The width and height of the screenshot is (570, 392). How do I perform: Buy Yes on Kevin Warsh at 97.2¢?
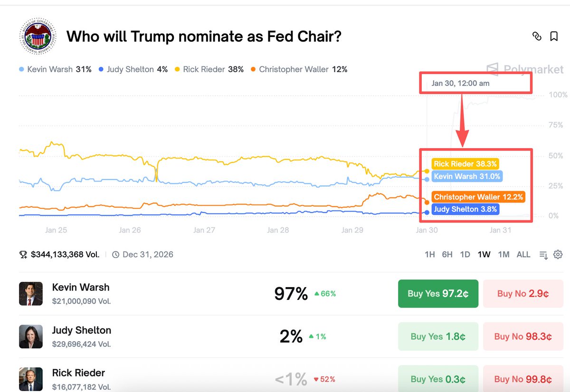click(x=438, y=294)
